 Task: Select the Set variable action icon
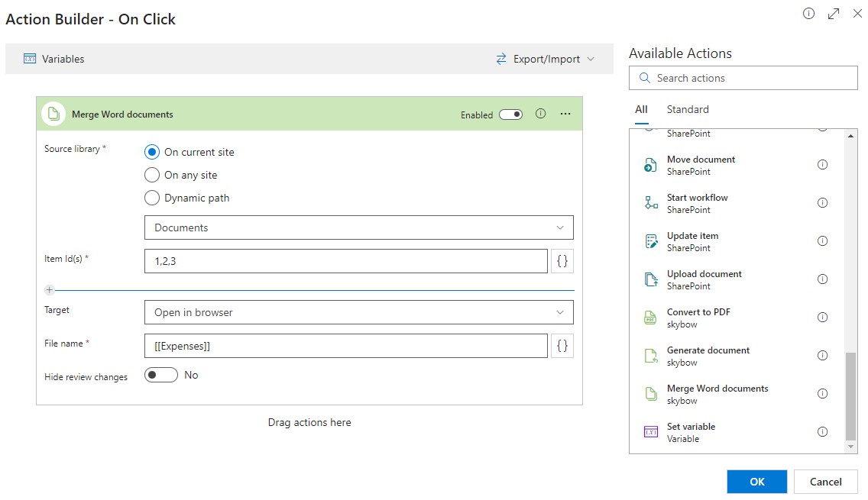click(651, 432)
